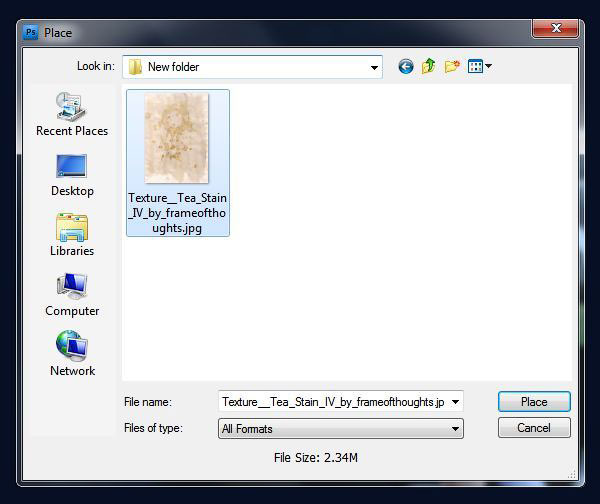Expand the Look in dropdown
The width and height of the screenshot is (600, 504).
click(374, 67)
